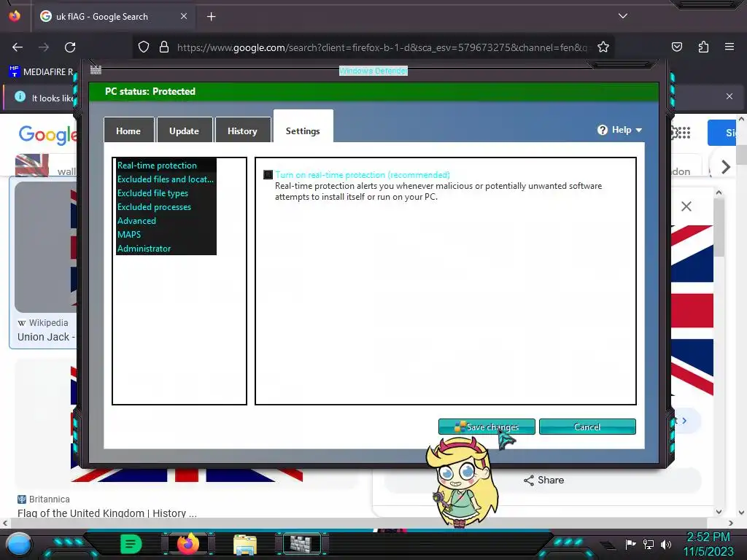Click the Cancel button in Defender
747x560 pixels.
pos(587,427)
